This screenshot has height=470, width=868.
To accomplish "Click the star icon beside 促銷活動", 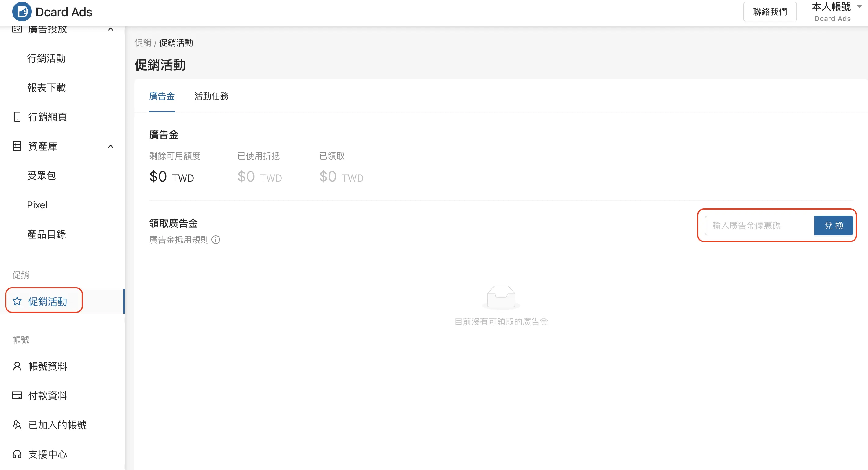I will [17, 301].
